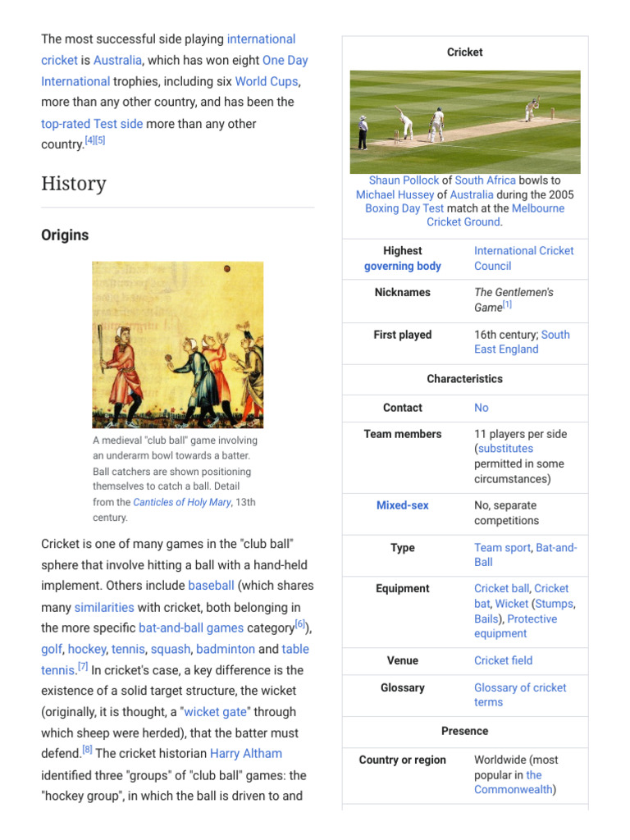The image size is (630, 840).
Task: Visit the hockey article link
Action: click(x=87, y=650)
